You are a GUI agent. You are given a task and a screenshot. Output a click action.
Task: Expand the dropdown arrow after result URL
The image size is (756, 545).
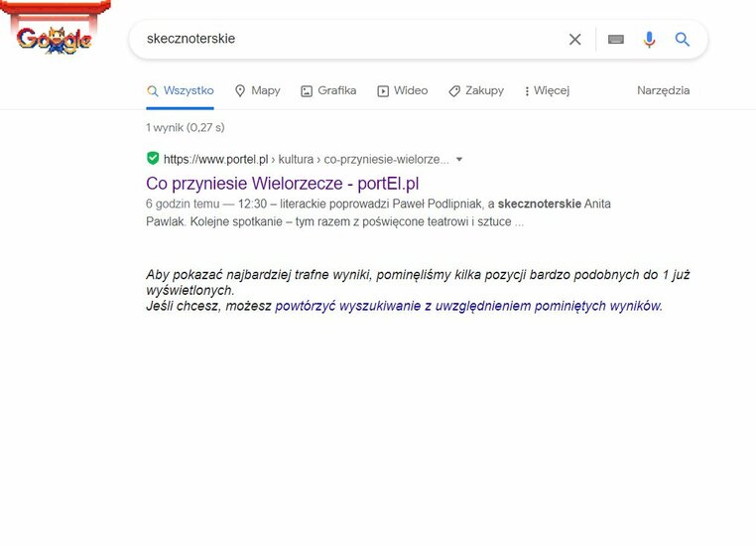(x=459, y=159)
